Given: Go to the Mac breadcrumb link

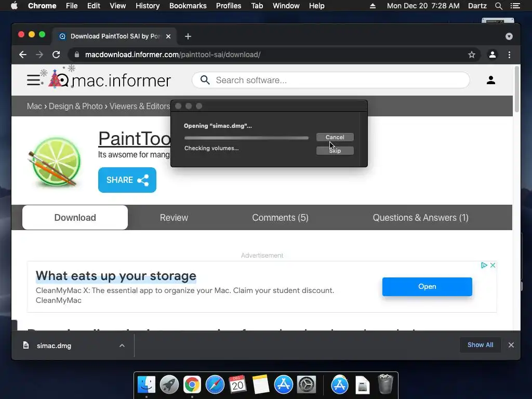Looking at the screenshot, I should point(34,106).
